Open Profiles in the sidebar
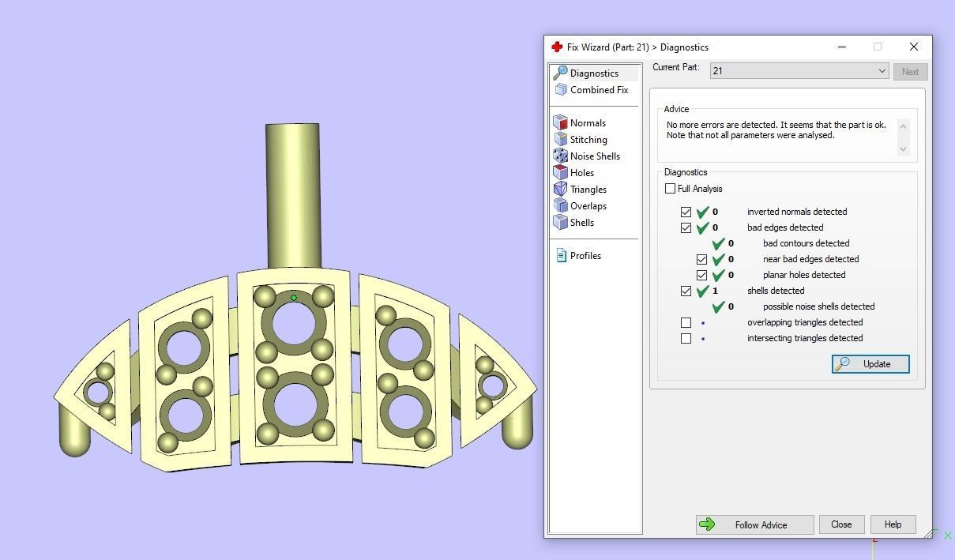The width and height of the screenshot is (955, 560). [585, 256]
